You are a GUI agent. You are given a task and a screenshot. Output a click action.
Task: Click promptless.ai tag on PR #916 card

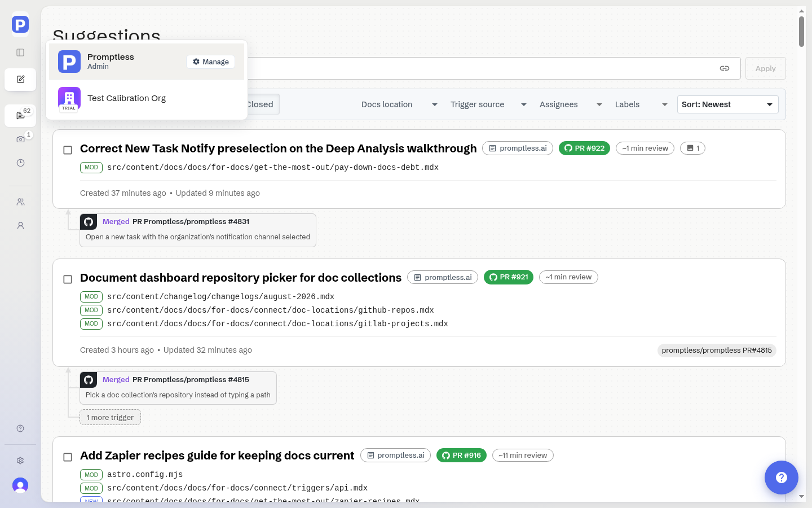pos(395,456)
